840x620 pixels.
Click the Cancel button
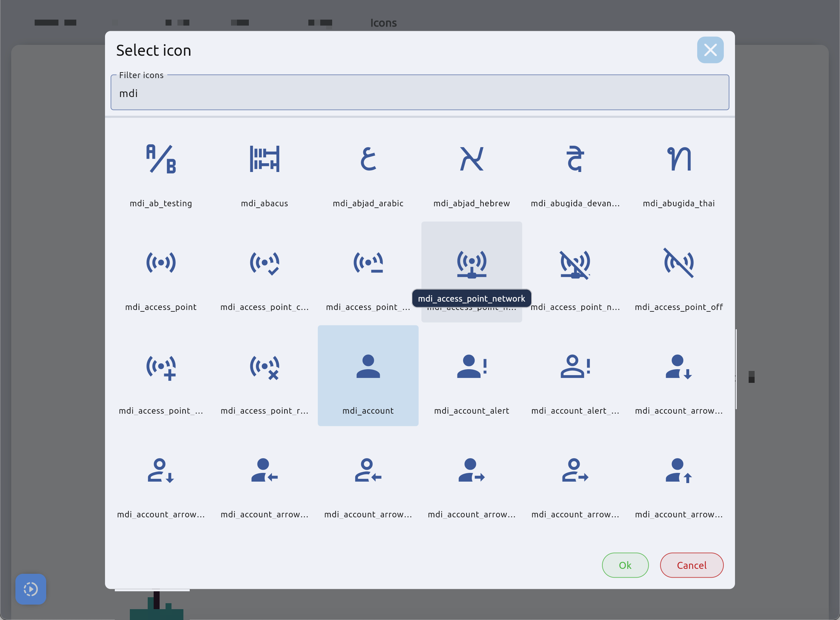[x=692, y=565]
